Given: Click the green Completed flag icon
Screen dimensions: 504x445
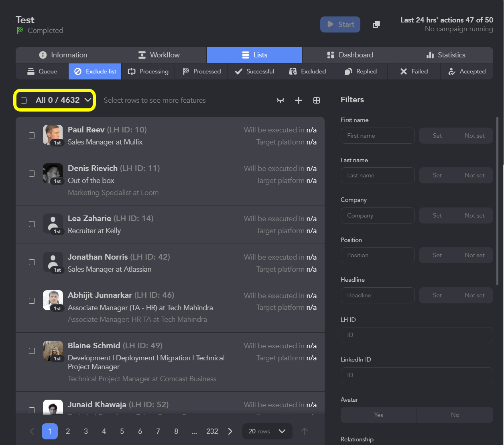Looking at the screenshot, I should [20, 30].
